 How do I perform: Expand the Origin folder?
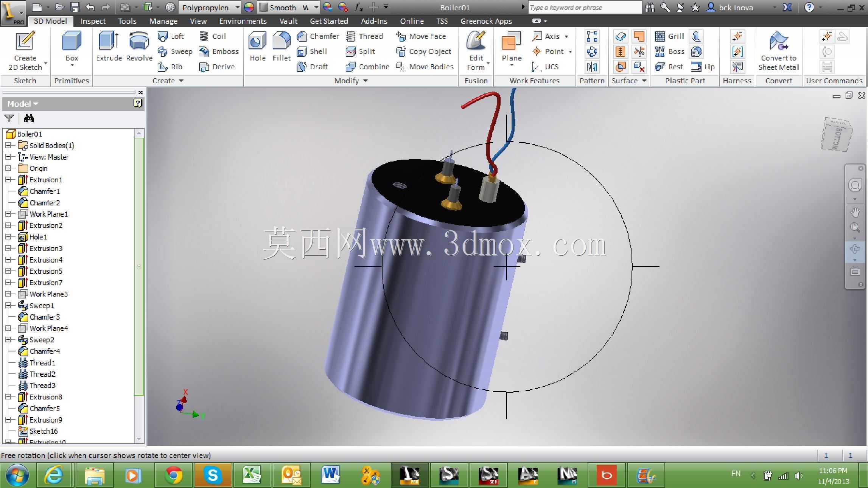pyautogui.click(x=8, y=168)
